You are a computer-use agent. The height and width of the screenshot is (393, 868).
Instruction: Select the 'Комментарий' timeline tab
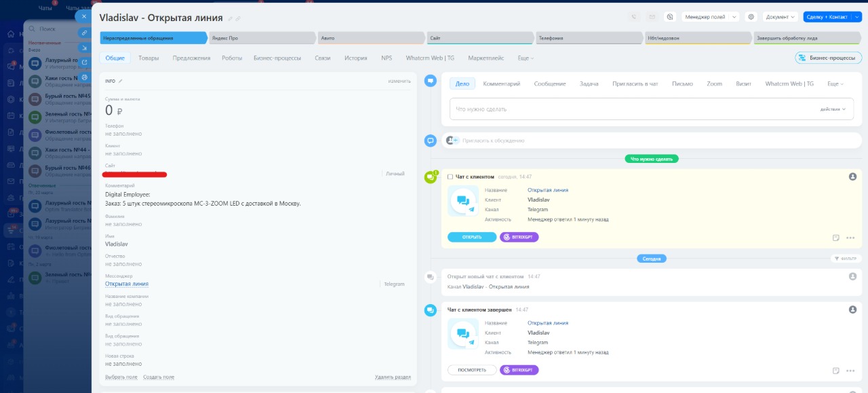click(501, 83)
